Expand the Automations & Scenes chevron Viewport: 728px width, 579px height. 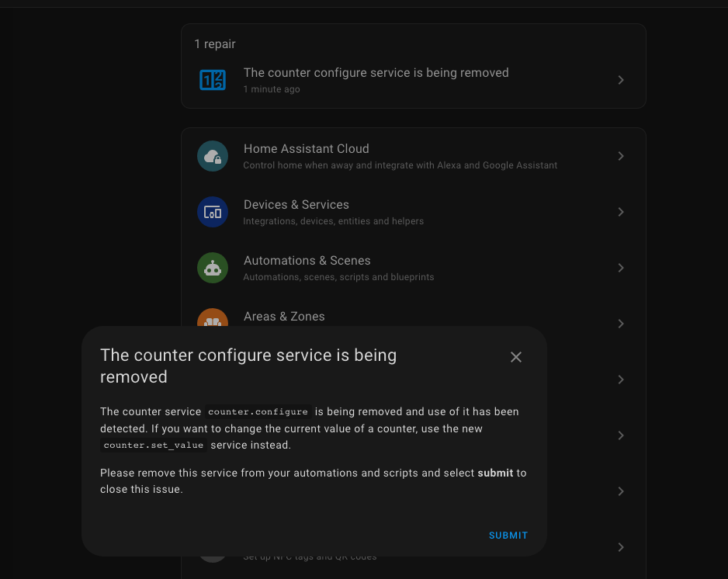click(620, 268)
